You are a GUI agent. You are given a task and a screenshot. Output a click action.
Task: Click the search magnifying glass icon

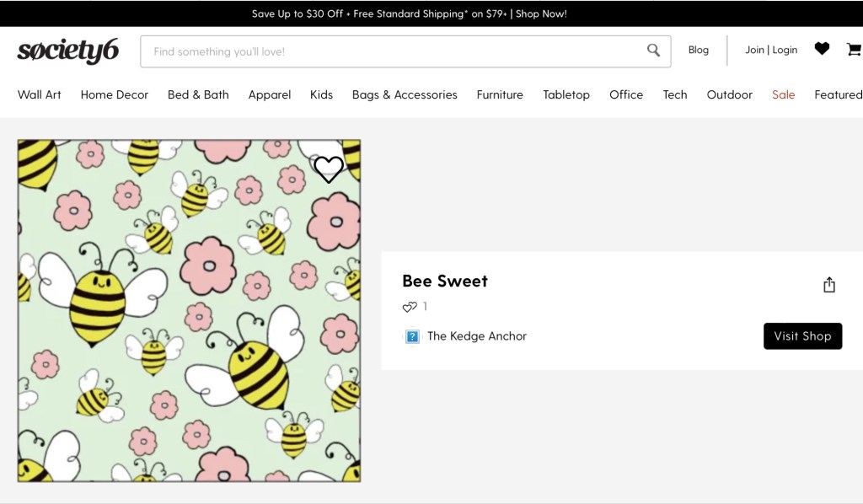coord(653,51)
